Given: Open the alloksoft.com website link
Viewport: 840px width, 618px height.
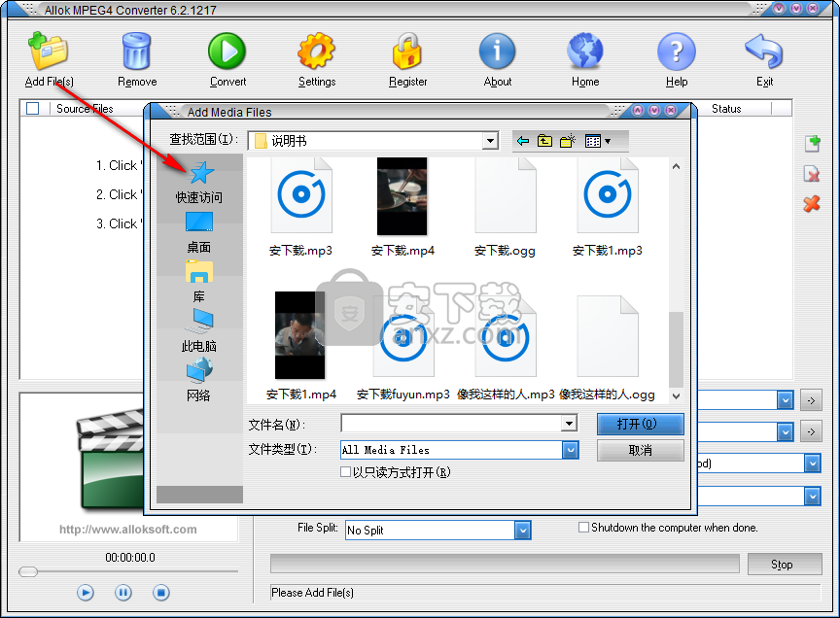Looking at the screenshot, I should [128, 530].
